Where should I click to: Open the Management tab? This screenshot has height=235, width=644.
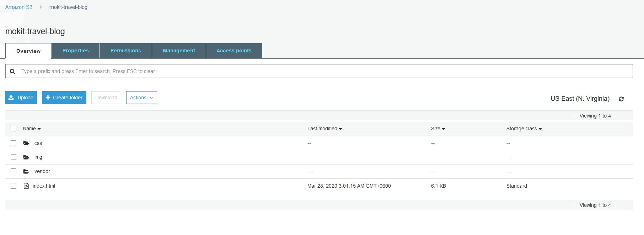click(x=179, y=51)
